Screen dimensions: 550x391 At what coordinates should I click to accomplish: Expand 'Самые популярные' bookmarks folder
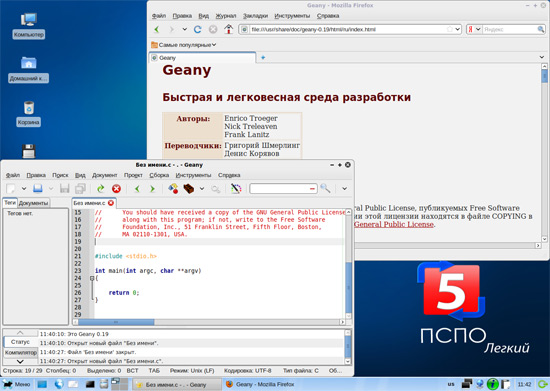(x=184, y=45)
